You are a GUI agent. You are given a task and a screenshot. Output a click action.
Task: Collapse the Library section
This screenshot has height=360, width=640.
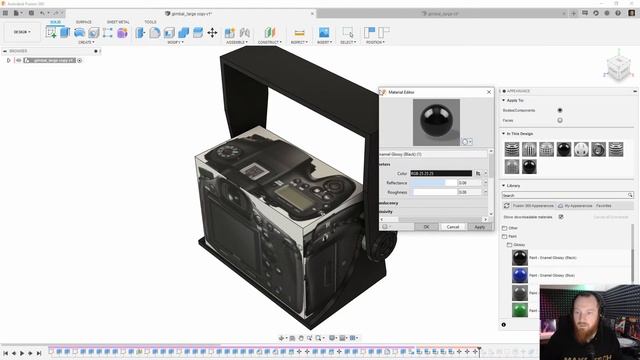pos(503,185)
